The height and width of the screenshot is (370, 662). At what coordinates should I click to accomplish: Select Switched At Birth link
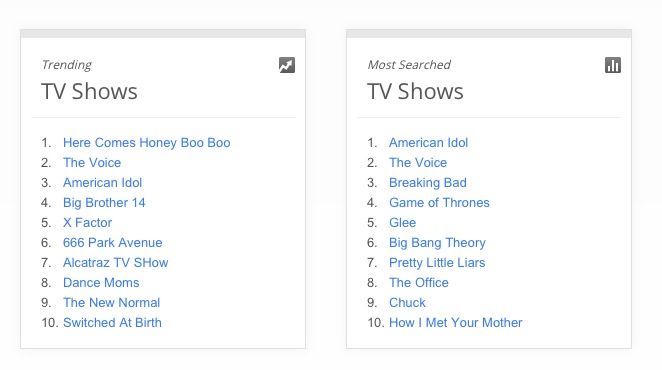pos(112,323)
